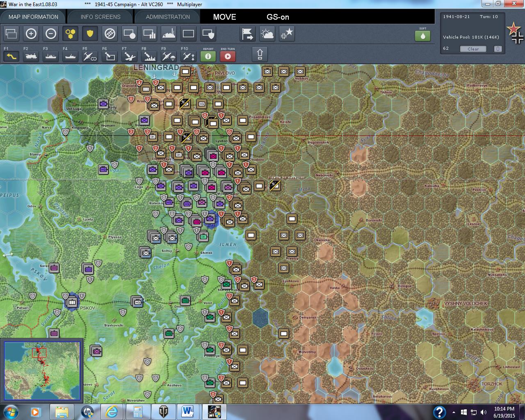525x420 pixels.
Task: Toggle the blank rectangle unit counter icon
Action: (189, 34)
